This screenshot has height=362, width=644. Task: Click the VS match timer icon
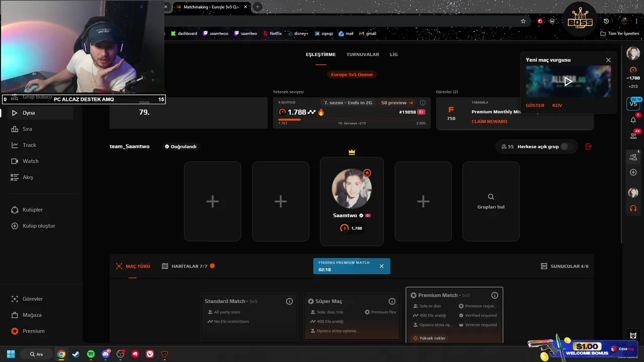[x=633, y=103]
